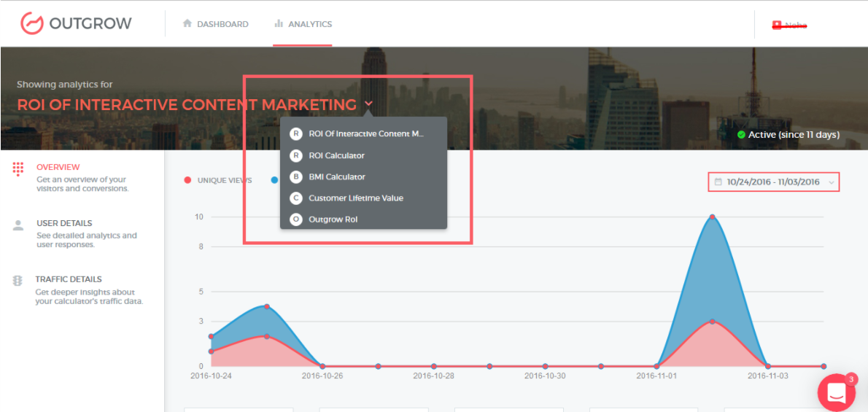
Task: Click the calendar icon in date range
Action: pos(718,182)
